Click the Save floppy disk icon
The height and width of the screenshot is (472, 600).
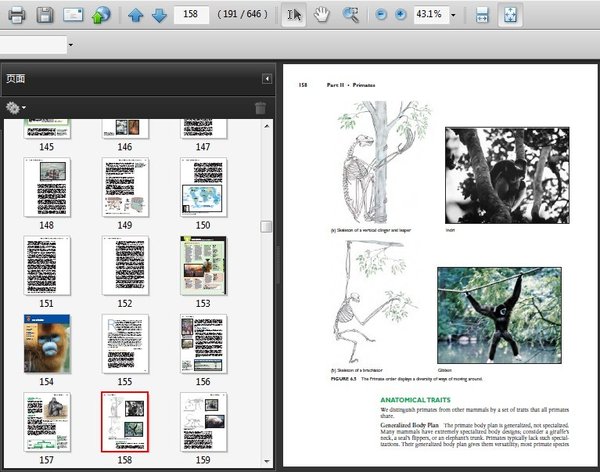[x=44, y=15]
